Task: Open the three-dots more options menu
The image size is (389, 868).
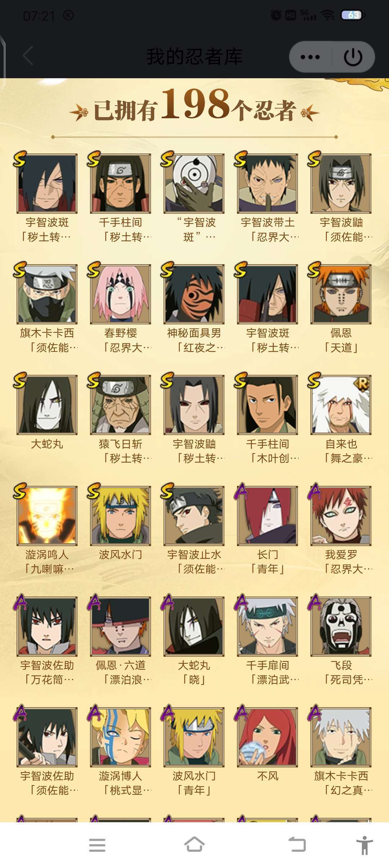Action: point(310,57)
